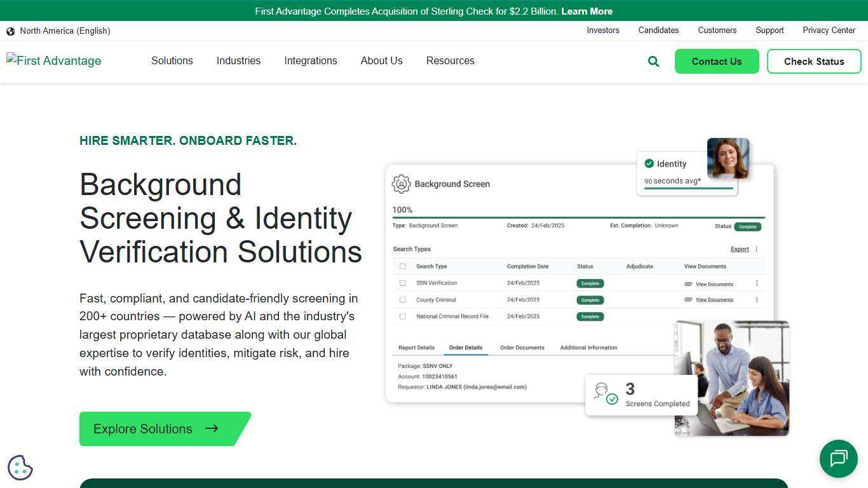Click the Background Screen gear icon
The image size is (868, 488).
401,184
